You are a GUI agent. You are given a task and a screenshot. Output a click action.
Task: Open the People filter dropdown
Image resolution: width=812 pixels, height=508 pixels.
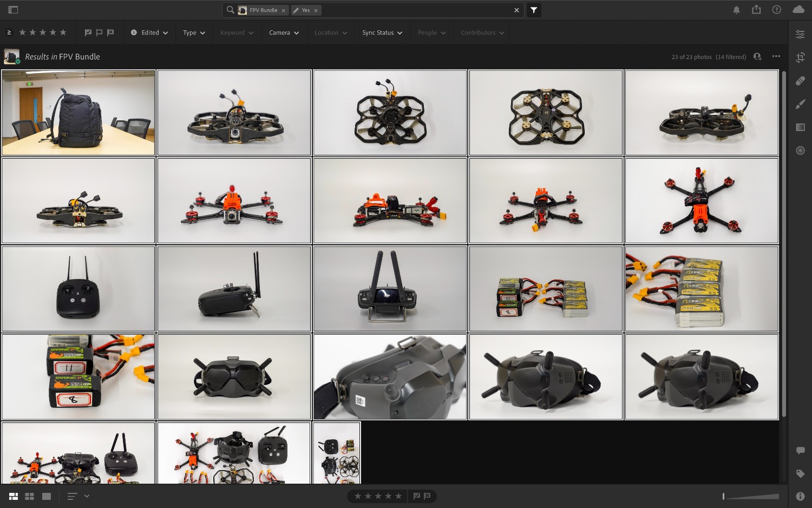click(x=431, y=32)
